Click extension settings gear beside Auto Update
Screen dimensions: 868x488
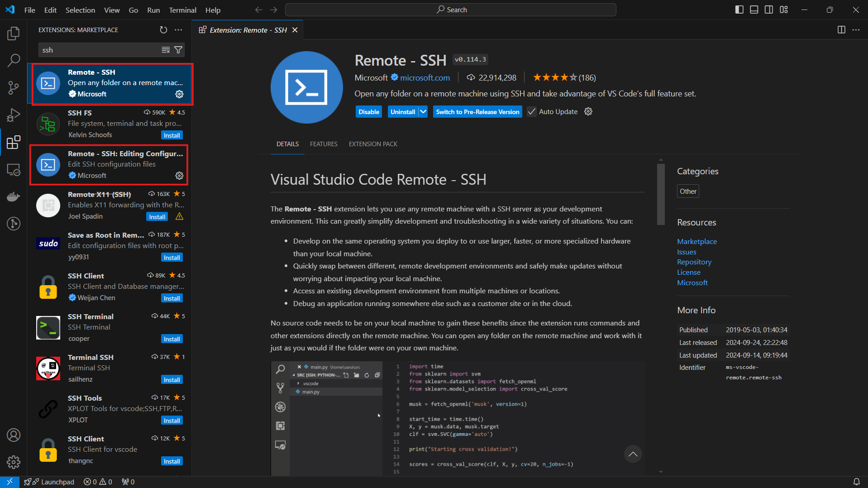(588, 111)
